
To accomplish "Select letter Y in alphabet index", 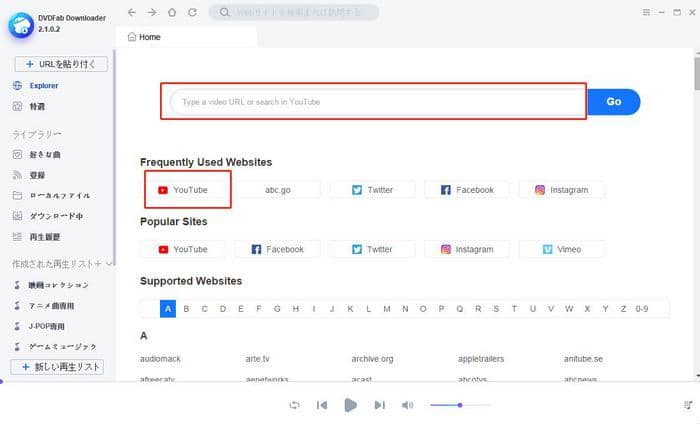I will pyautogui.click(x=605, y=309).
